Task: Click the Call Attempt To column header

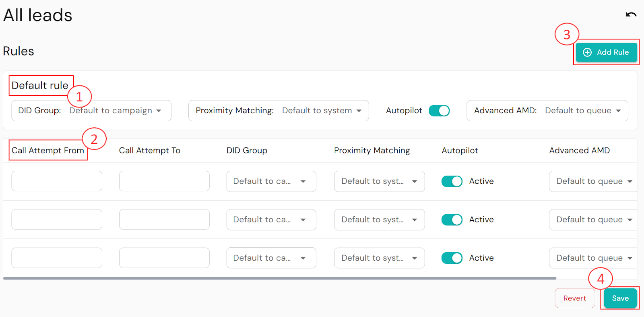Action: point(150,151)
